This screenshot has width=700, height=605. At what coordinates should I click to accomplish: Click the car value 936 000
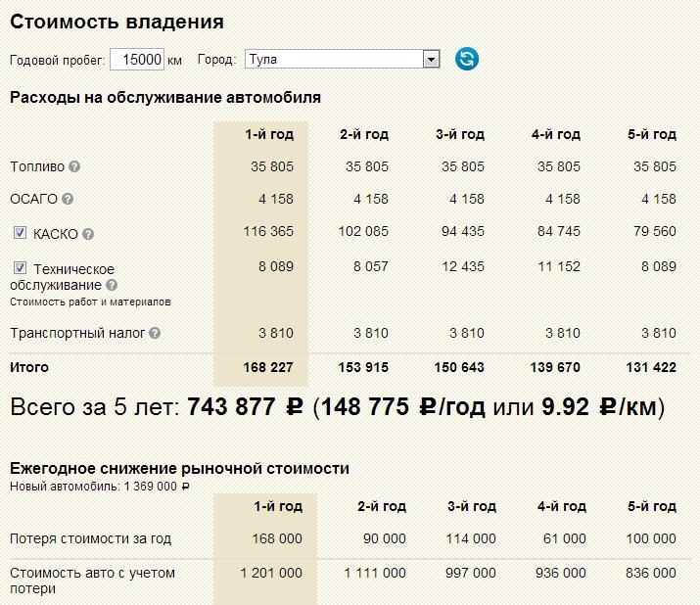point(561,573)
